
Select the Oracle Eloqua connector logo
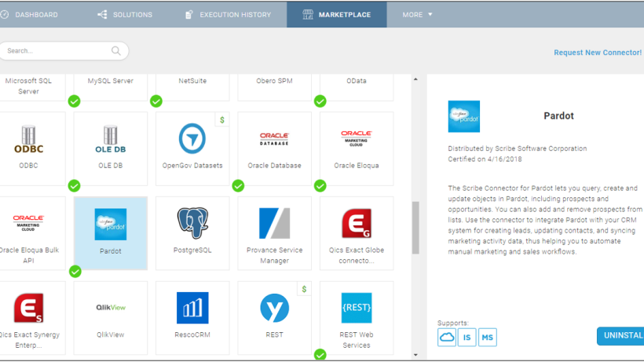[x=356, y=139]
